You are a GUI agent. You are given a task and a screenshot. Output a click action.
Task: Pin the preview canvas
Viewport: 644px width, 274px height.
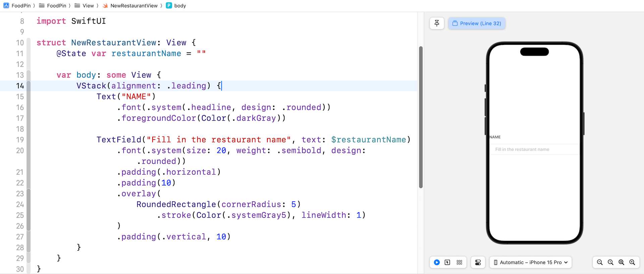pyautogui.click(x=437, y=23)
